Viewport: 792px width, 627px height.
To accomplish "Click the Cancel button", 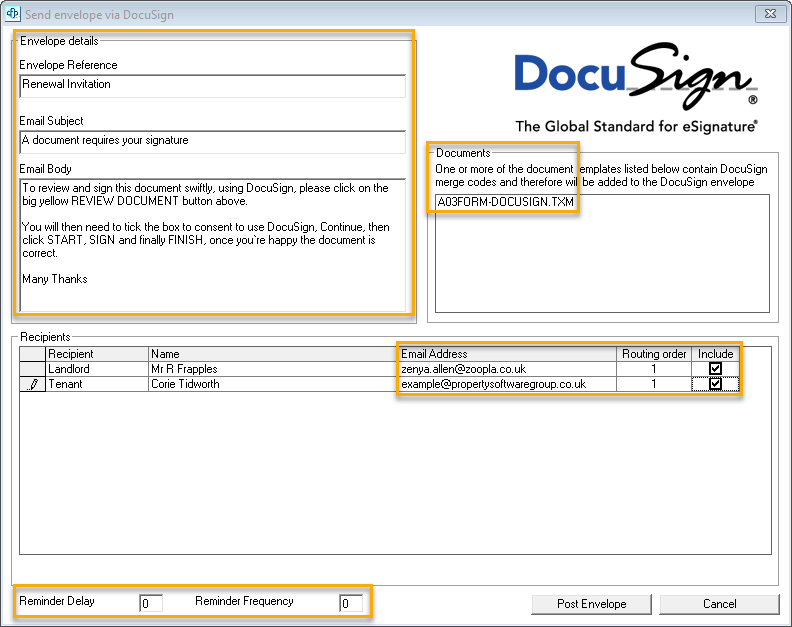I will click(x=719, y=604).
